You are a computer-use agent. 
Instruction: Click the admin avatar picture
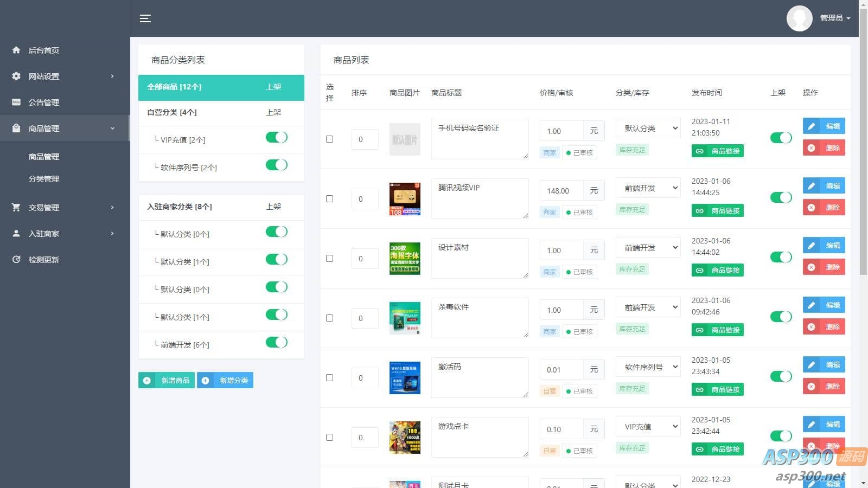(x=799, y=18)
